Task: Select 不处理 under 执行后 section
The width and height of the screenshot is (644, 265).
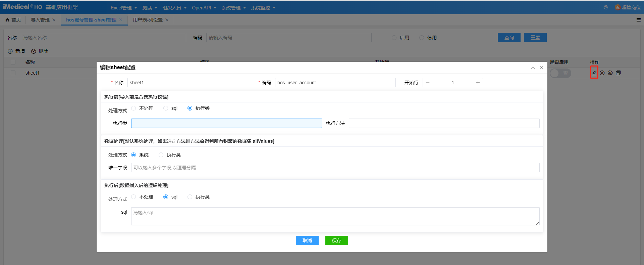Action: pos(133,197)
